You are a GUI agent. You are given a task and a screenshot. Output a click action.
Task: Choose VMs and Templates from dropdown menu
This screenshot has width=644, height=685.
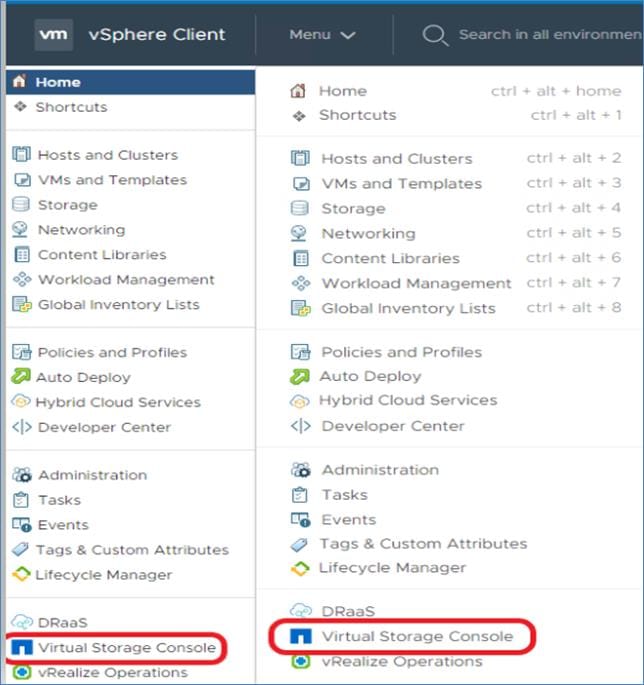(x=402, y=183)
